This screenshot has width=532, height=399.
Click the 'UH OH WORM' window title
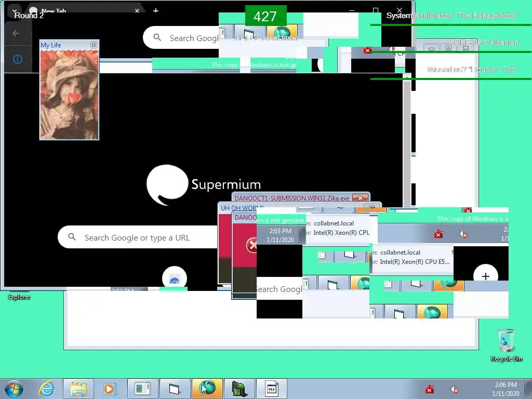click(242, 208)
